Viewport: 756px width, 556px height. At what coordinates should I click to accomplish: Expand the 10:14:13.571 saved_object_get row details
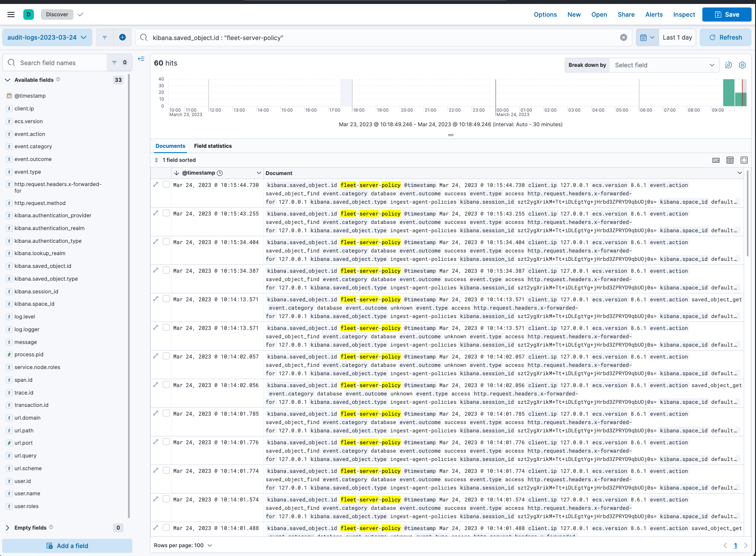(x=156, y=299)
